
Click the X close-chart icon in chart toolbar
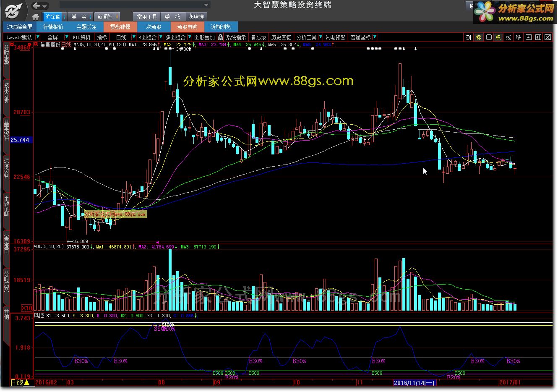coord(548,37)
